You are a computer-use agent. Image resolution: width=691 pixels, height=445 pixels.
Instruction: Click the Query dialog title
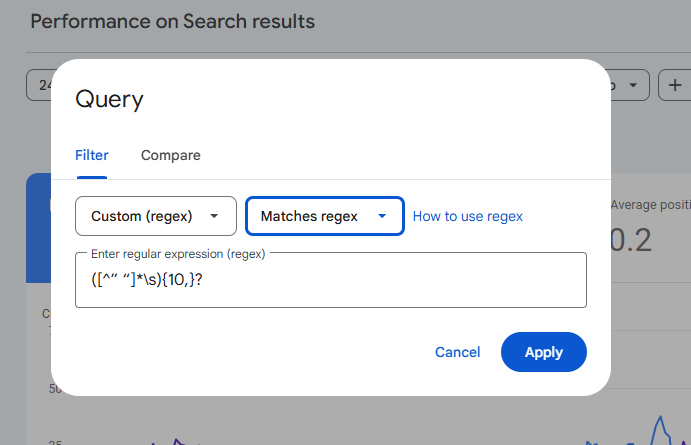[110, 99]
